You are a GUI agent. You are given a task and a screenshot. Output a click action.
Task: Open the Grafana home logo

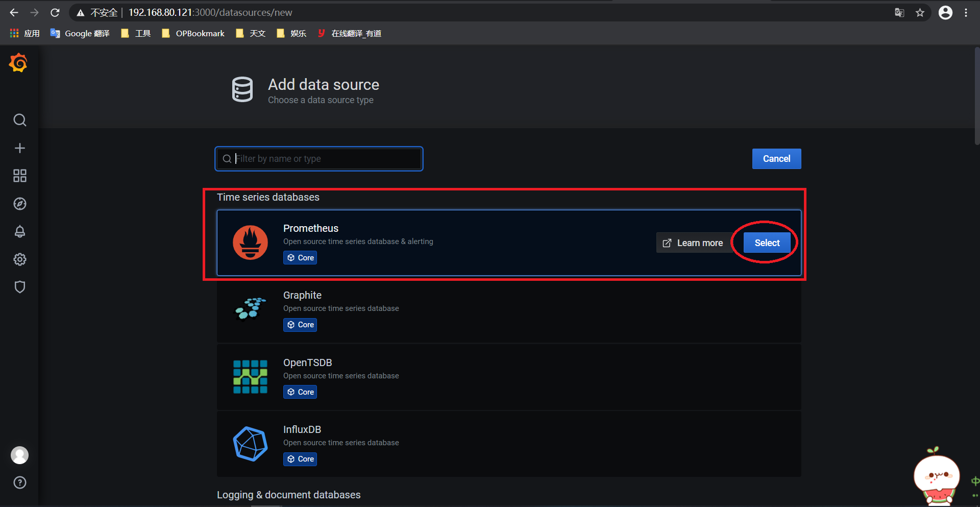[18, 63]
